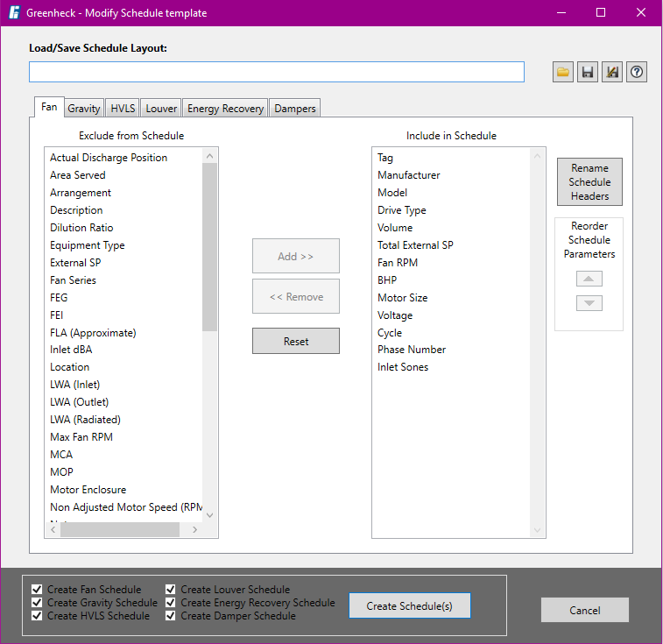Screen dimensions: 663x644
Task: Select Fan RPM in Include list
Action: [x=398, y=262]
